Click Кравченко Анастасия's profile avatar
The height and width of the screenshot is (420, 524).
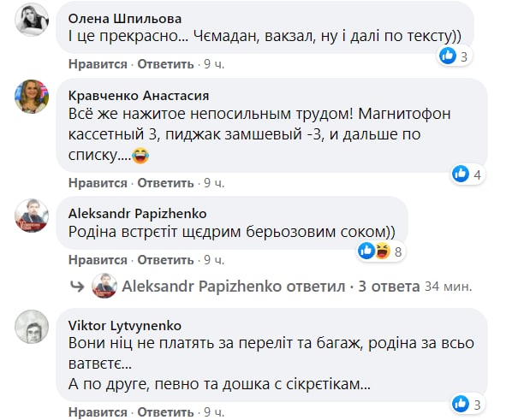(x=32, y=97)
